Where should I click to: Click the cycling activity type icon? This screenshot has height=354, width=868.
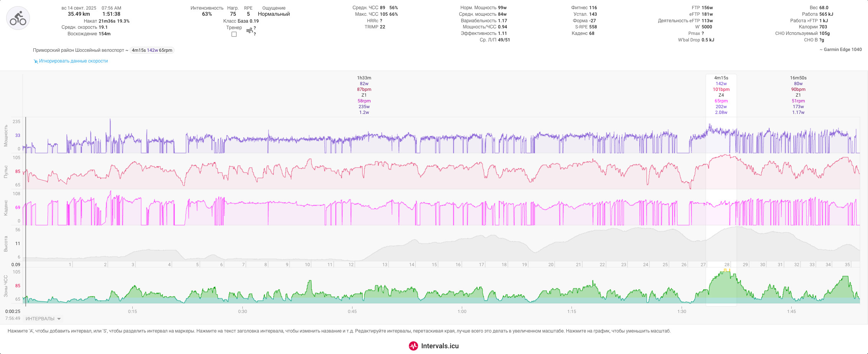coord(18,18)
